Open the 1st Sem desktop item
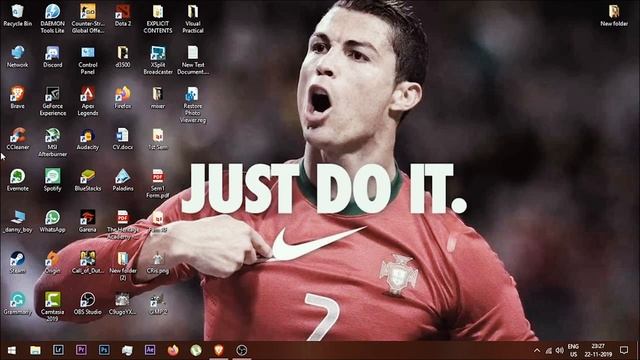 coord(158,139)
